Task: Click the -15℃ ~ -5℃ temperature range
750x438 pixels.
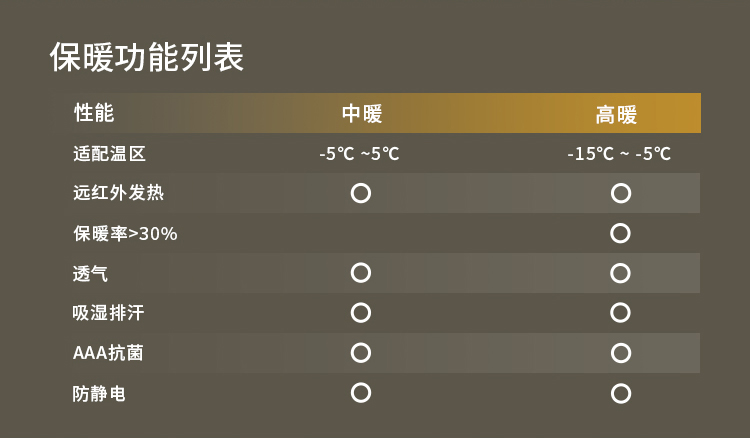Action: (x=618, y=154)
